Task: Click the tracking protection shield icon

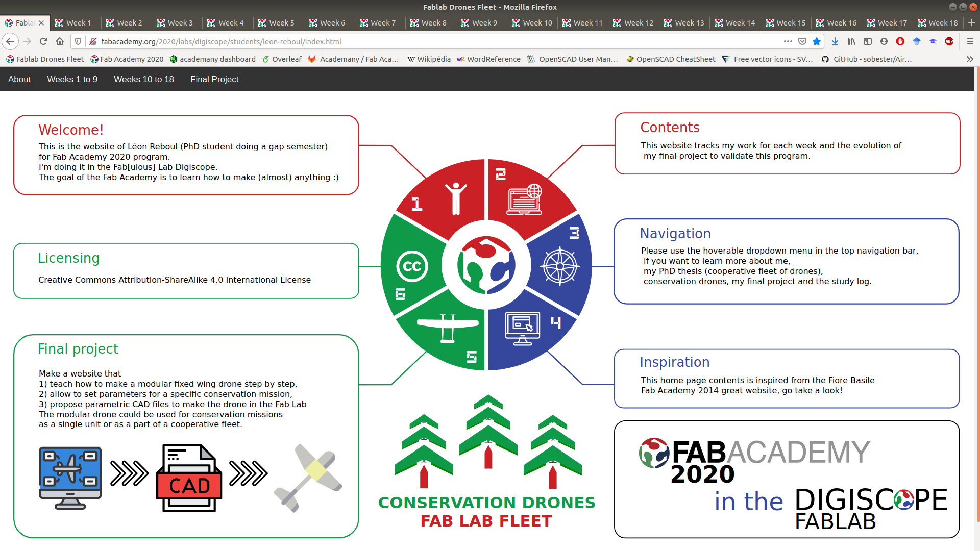Action: click(78, 41)
